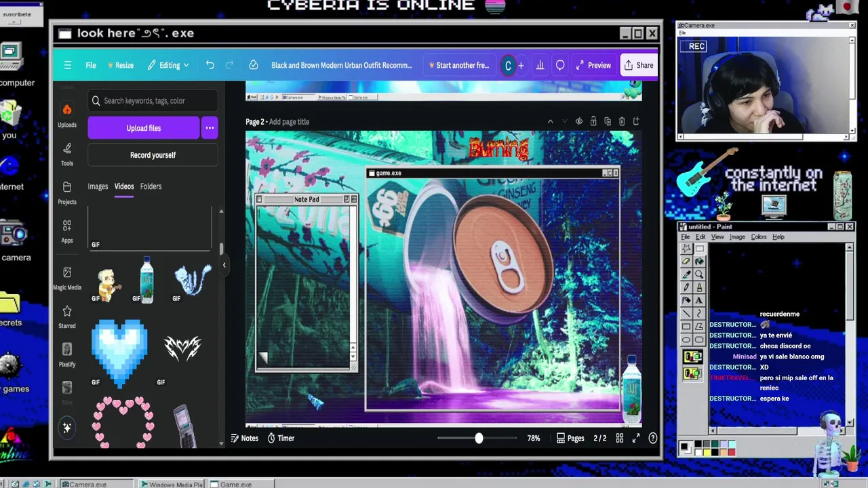
Task: Redo the action in Canva toolbar
Action: [229, 65]
